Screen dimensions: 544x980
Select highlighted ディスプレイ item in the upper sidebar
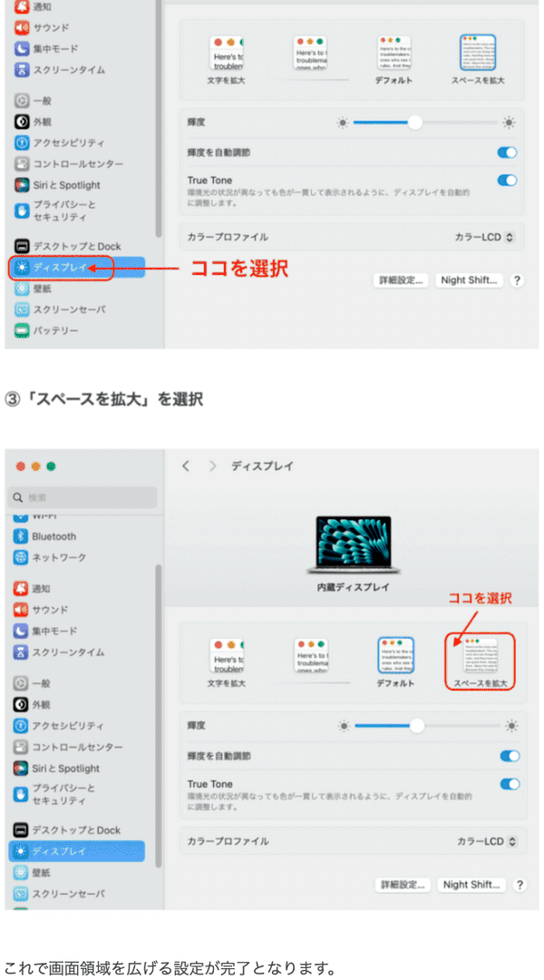click(60, 268)
